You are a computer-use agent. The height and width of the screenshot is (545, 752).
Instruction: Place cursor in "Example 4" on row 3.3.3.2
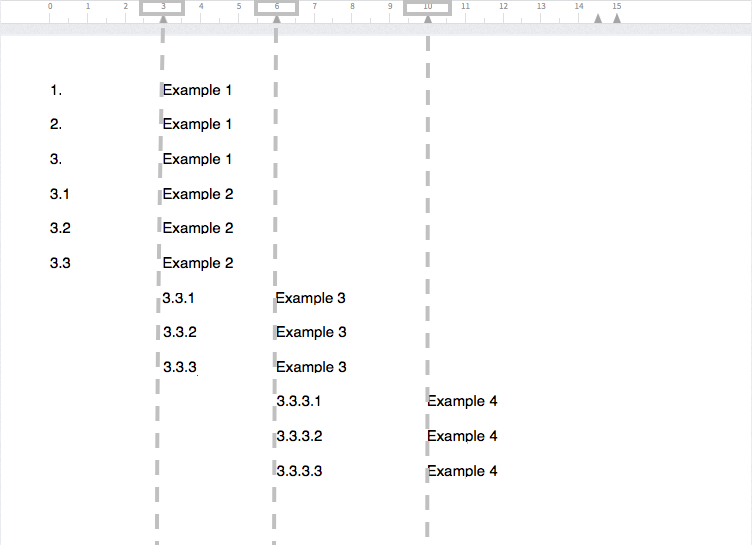462,436
